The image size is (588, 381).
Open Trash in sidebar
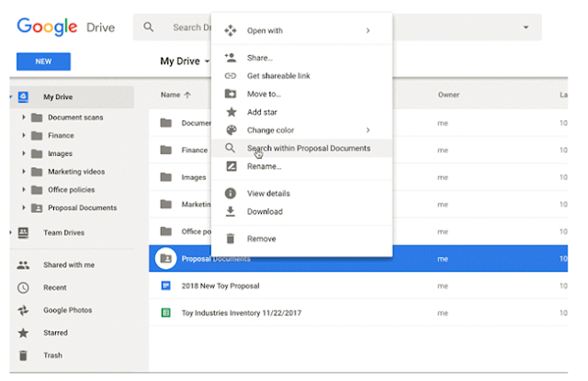click(53, 355)
